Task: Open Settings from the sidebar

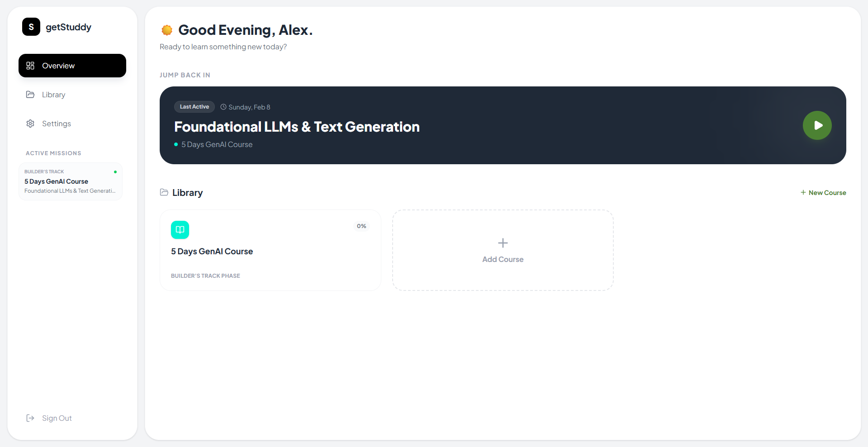Action: (56, 124)
